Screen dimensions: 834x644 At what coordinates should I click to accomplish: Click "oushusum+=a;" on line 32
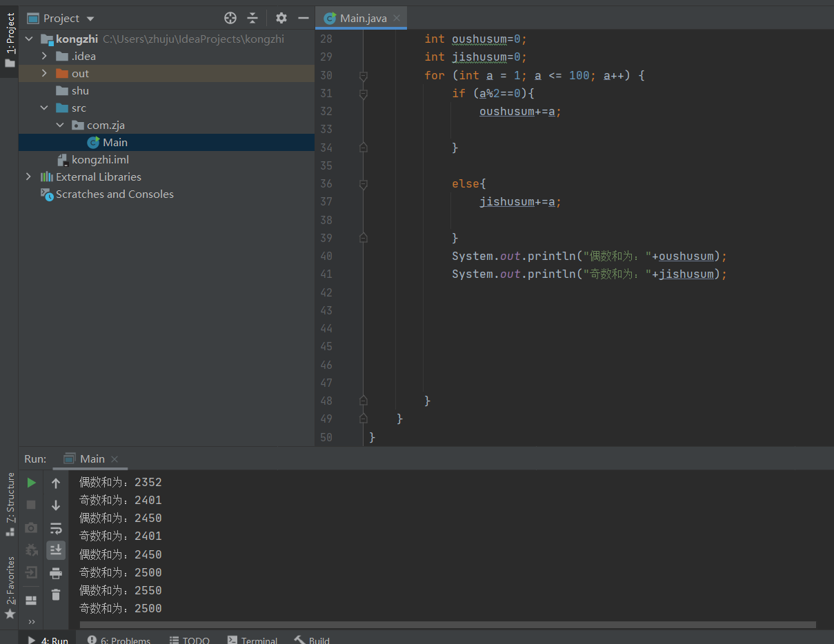[x=520, y=112]
